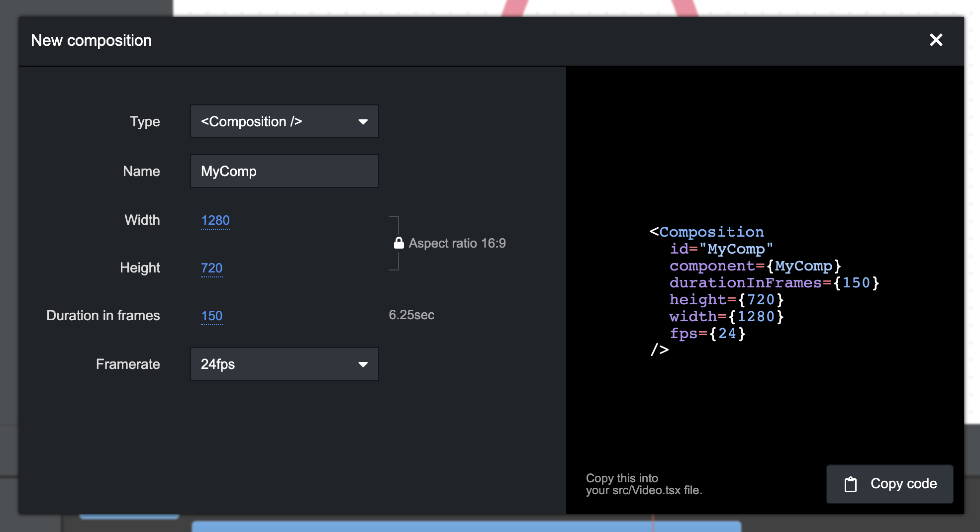Click the Aspect ratio 16:9 label
The height and width of the screenshot is (532, 980).
pyautogui.click(x=457, y=243)
